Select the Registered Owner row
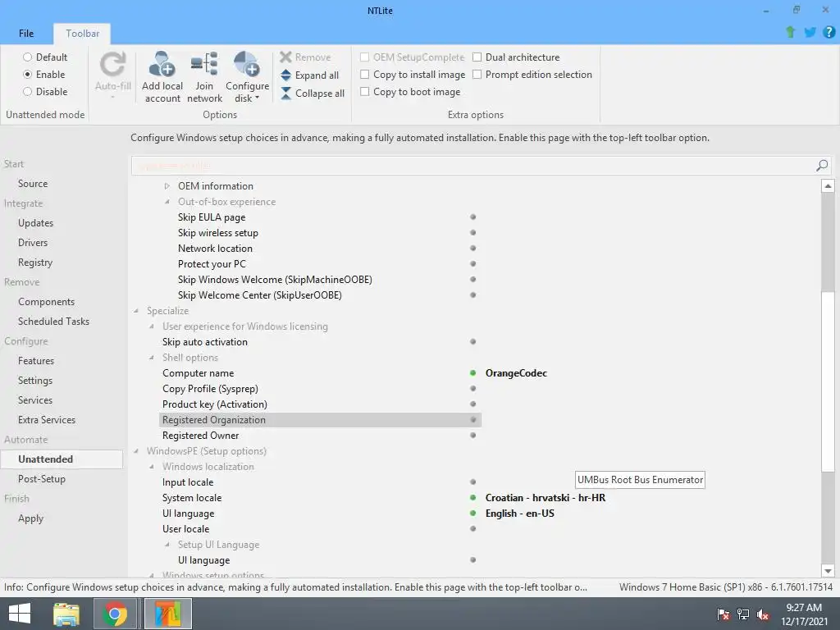Viewport: 840px width, 630px height. point(321,436)
